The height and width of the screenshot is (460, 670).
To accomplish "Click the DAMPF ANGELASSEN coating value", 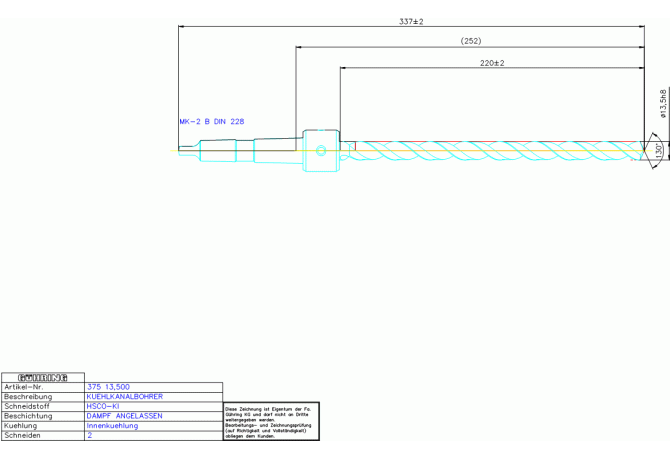I will tap(124, 416).
